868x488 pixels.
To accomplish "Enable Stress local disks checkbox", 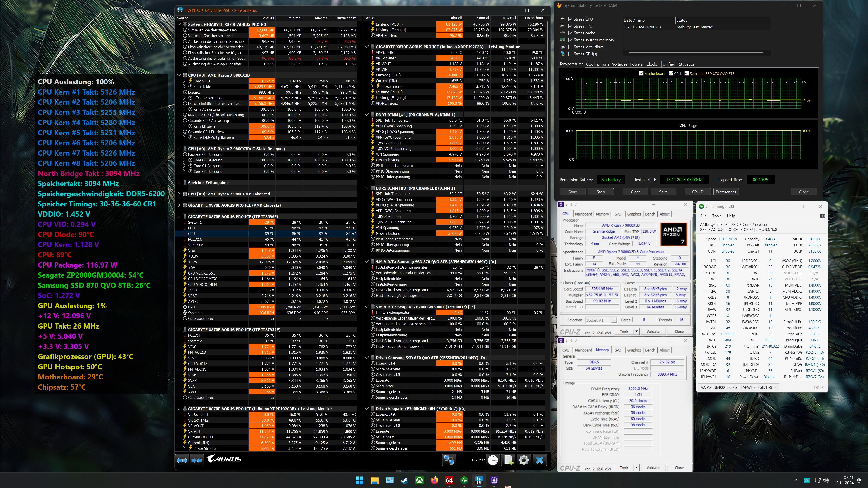I will tap(570, 47).
